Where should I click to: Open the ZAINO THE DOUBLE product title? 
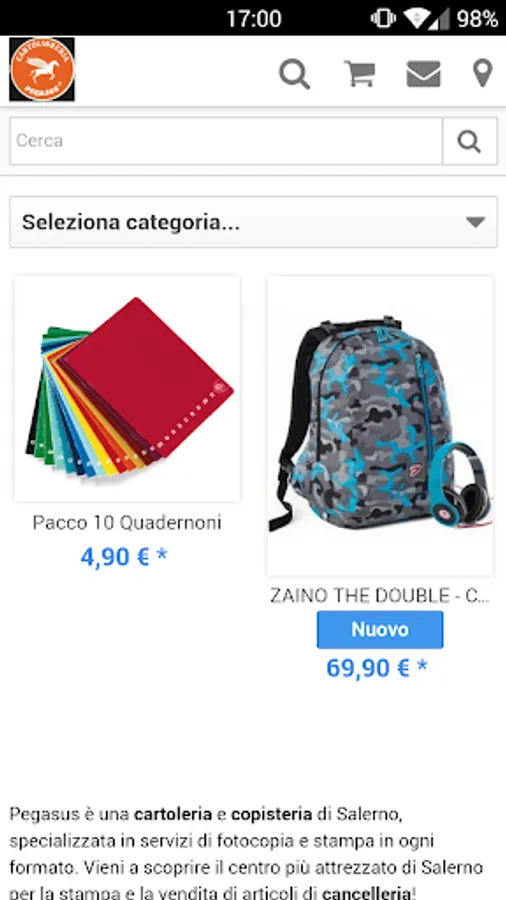point(380,596)
